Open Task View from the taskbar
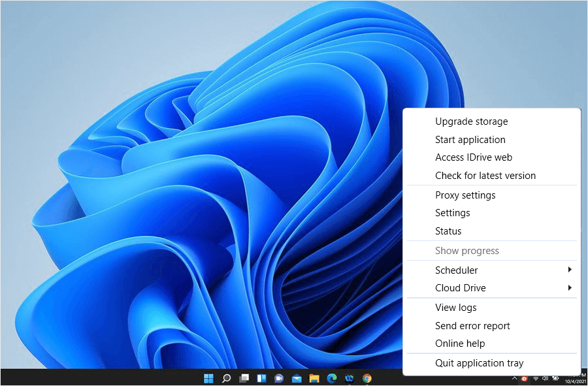 (244, 378)
